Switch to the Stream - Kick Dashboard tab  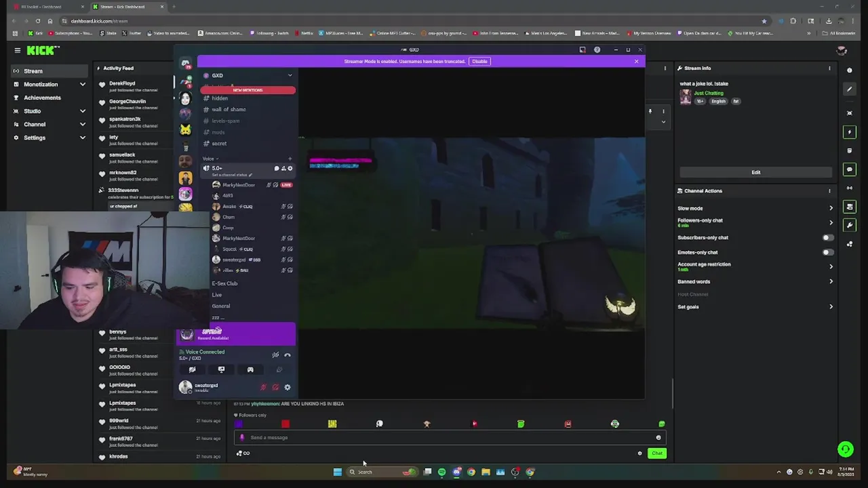point(129,7)
